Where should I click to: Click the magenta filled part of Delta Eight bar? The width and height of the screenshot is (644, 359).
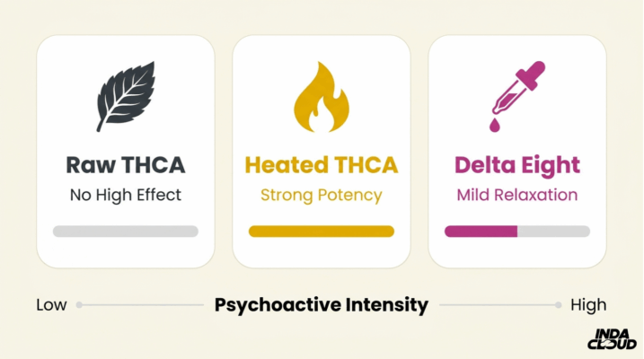point(481,232)
